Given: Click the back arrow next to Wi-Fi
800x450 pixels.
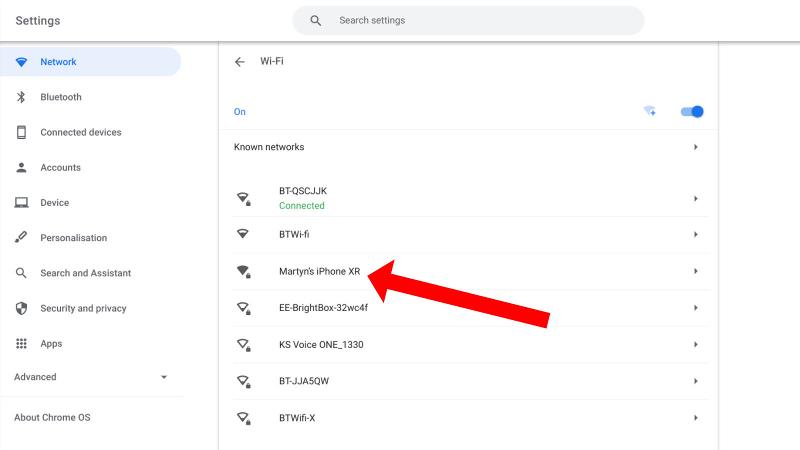Looking at the screenshot, I should [239, 62].
